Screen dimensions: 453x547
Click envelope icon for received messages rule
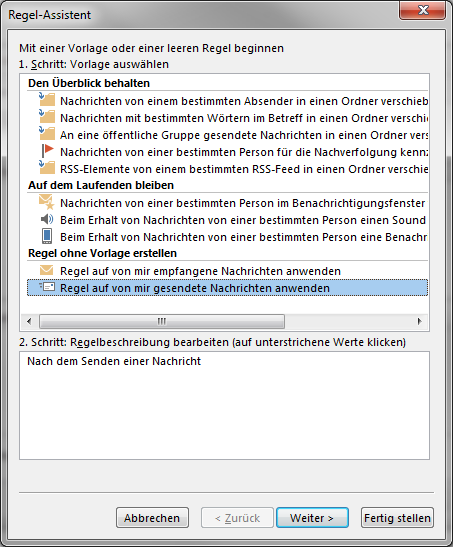pyautogui.click(x=47, y=270)
